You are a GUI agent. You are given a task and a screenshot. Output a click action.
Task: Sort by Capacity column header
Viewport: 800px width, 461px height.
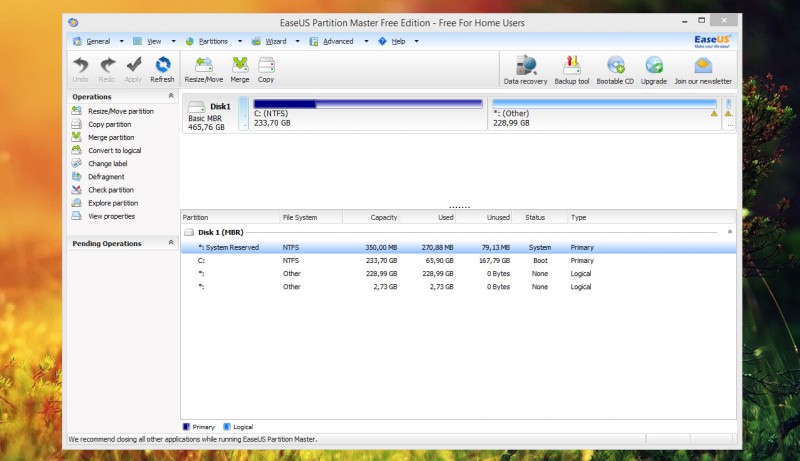(370, 217)
